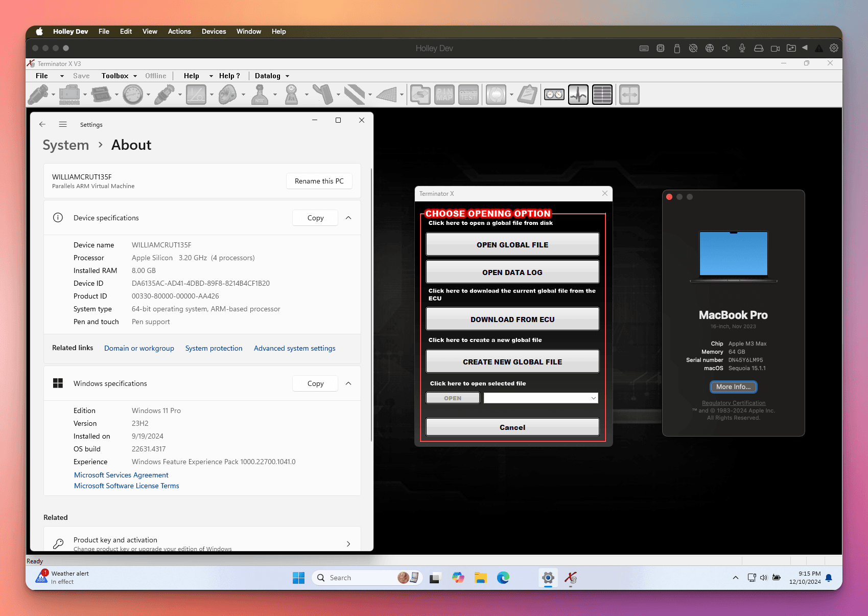Image resolution: width=868 pixels, height=616 pixels.
Task: Click the Rename this PC button
Action: [319, 181]
